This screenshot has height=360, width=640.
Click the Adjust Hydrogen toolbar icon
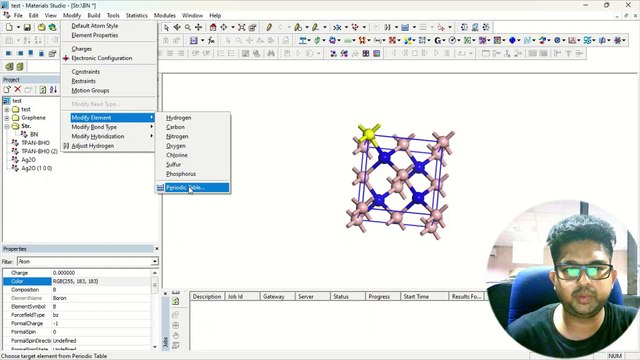tap(387, 27)
